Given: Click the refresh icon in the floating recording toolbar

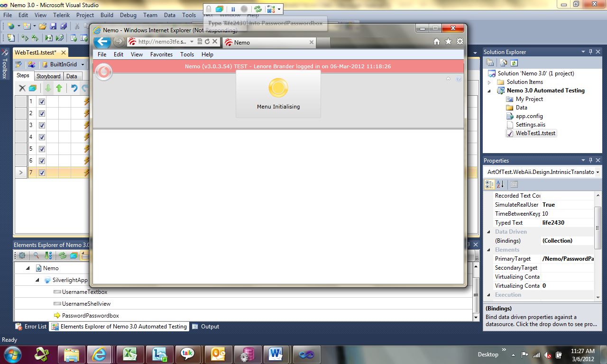Looking at the screenshot, I should (x=258, y=9).
